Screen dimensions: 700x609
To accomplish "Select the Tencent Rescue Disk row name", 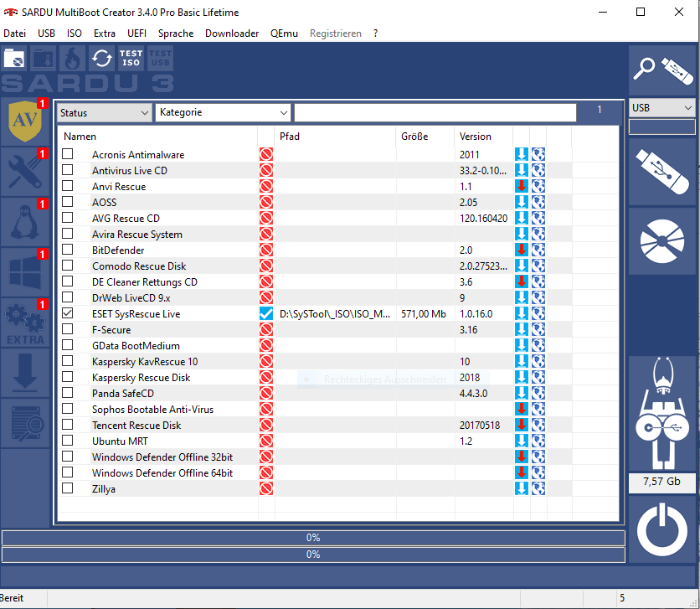I will click(136, 425).
